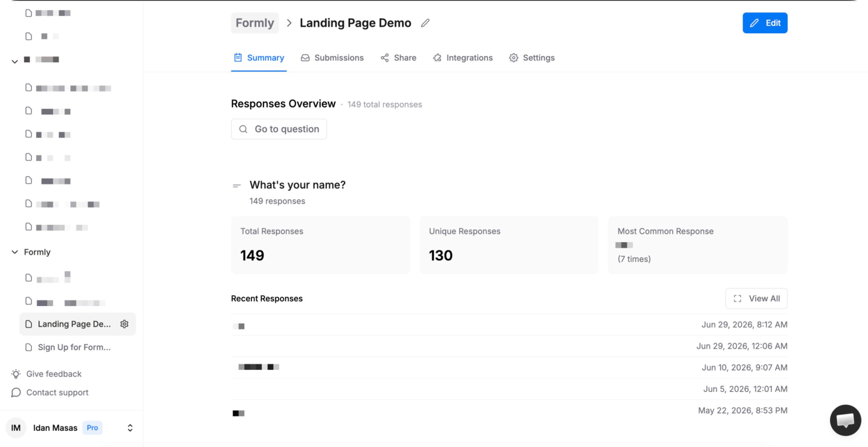Viewport: 868px width, 447px height.
Task: Switch to the Summary tab
Action: coord(259,58)
